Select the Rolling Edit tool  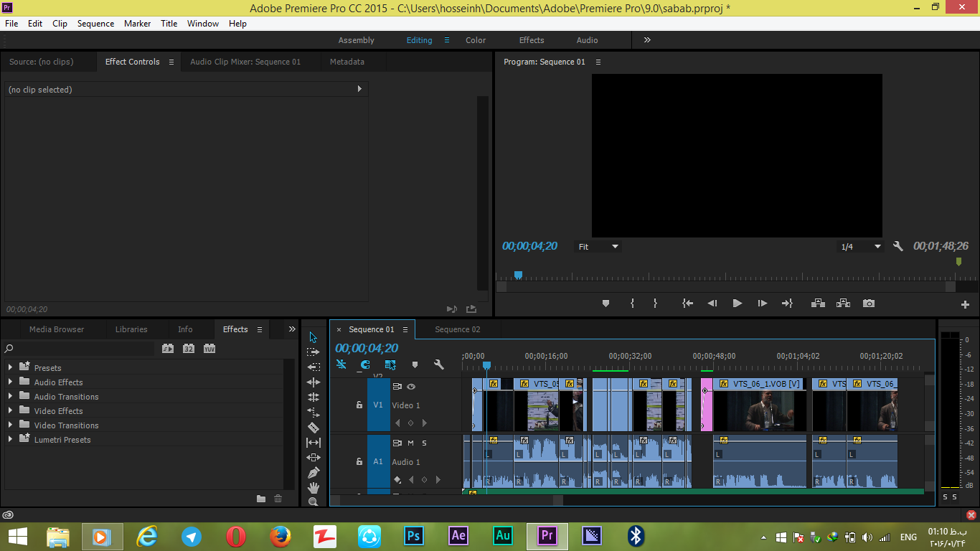[x=313, y=397]
